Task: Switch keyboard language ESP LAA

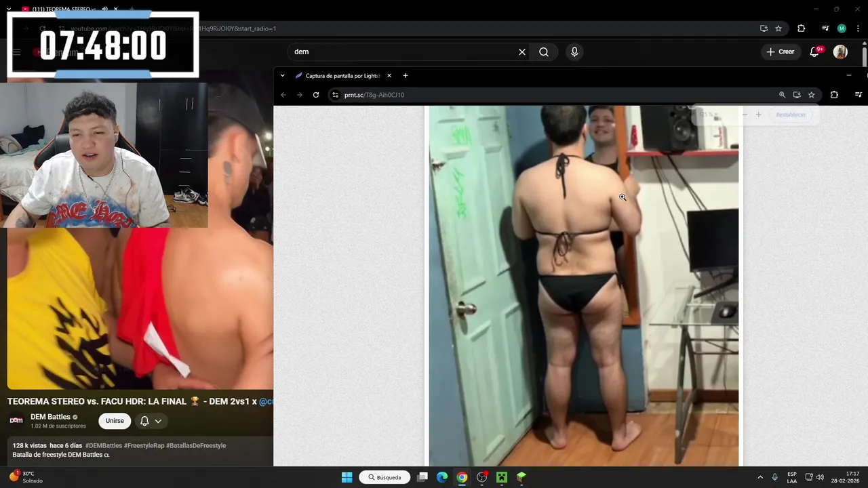Action: 792,477
